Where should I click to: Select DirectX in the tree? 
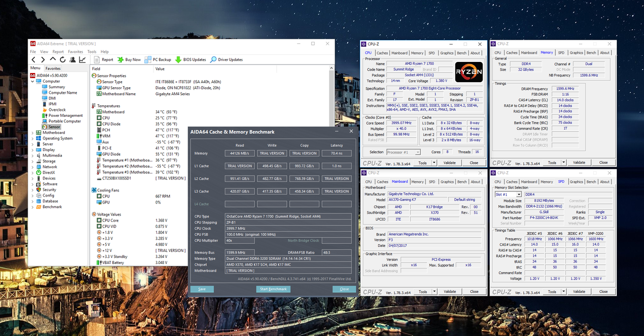48,172
